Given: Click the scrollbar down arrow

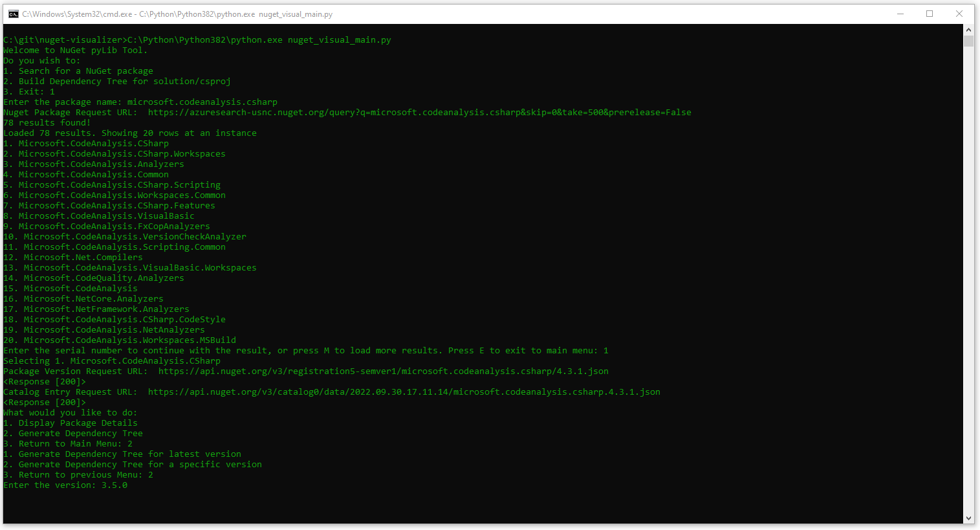Looking at the screenshot, I should point(968,518).
